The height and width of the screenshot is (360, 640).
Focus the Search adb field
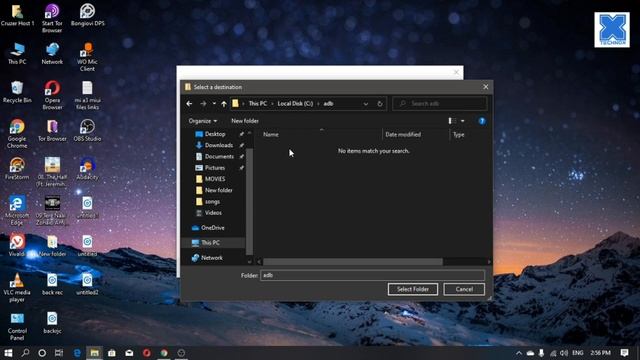tap(440, 104)
